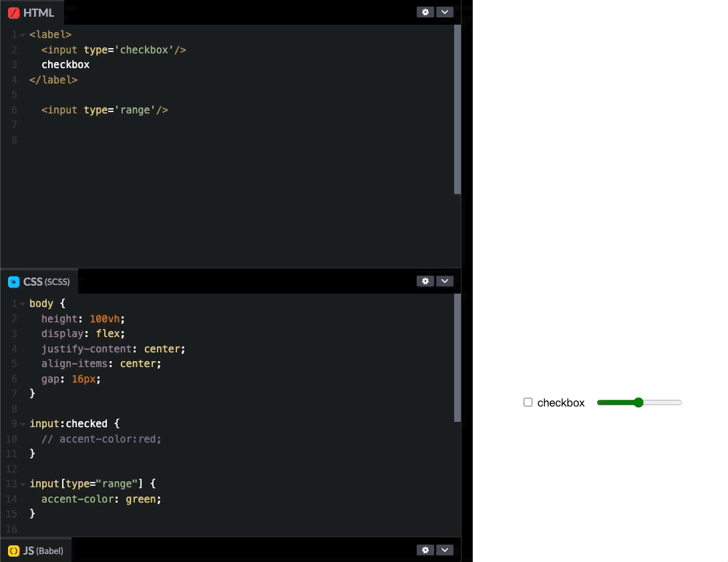The height and width of the screenshot is (562, 728).
Task: Expand the CSS panel dropdown chevron
Action: (x=445, y=281)
